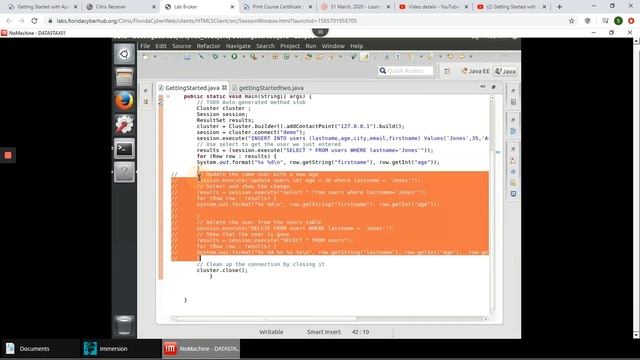Open the Source menu
This screenshot has width=640, height=360.
click(182, 46)
